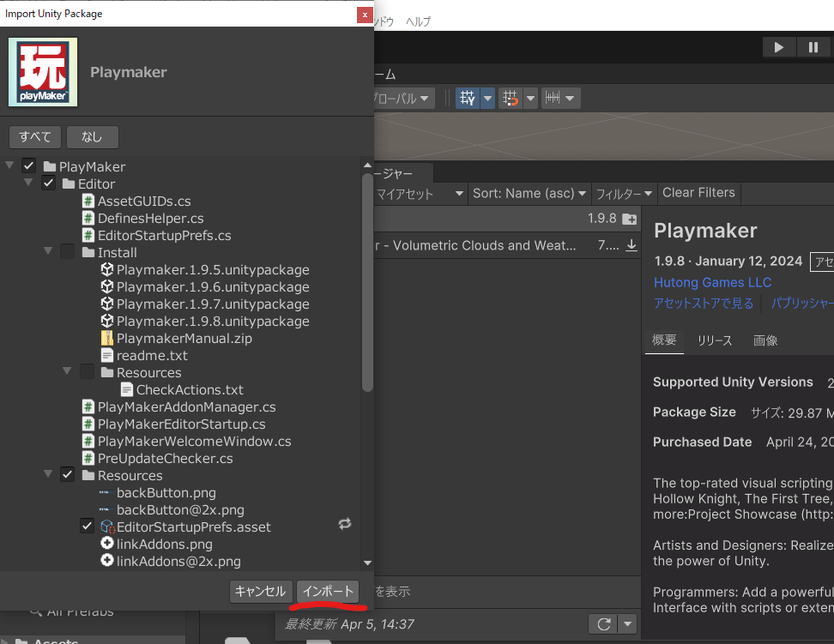The height and width of the screenshot is (644, 834).
Task: Click the AssetGUIDs.cs script icon
Action: pos(88,201)
